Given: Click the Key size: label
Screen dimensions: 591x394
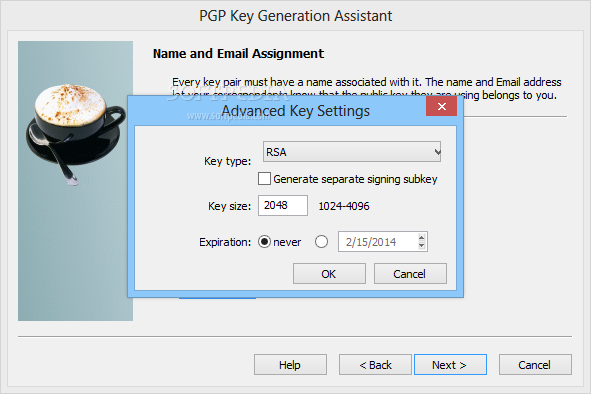Looking at the screenshot, I should (x=230, y=206).
